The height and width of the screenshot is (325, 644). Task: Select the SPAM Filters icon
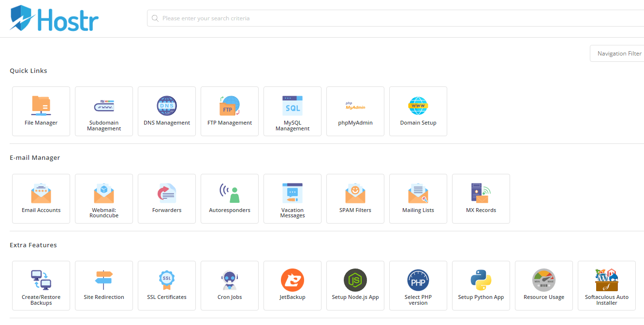click(x=355, y=193)
